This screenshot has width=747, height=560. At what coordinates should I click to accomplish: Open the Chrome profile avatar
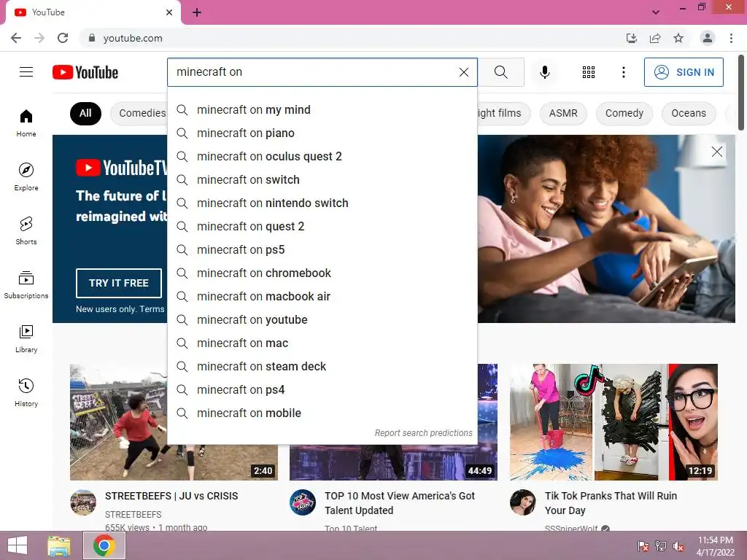708,38
